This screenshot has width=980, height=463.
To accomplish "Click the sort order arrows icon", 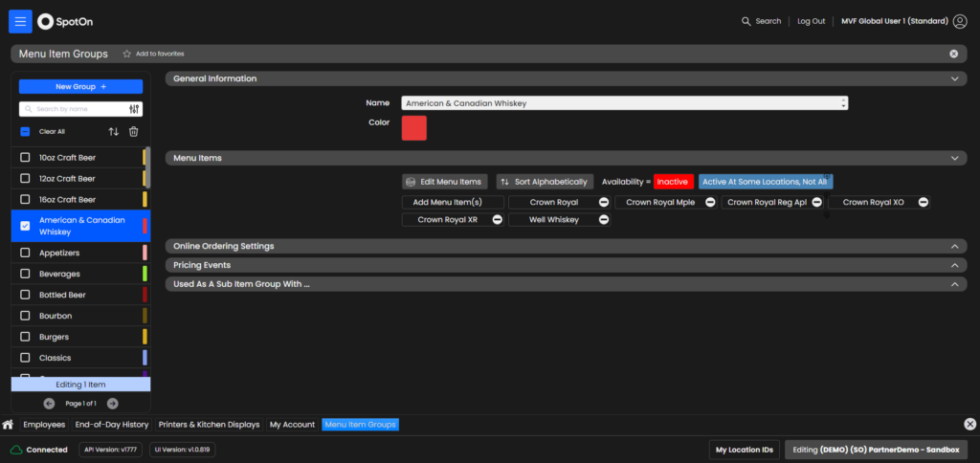I will click(x=113, y=132).
